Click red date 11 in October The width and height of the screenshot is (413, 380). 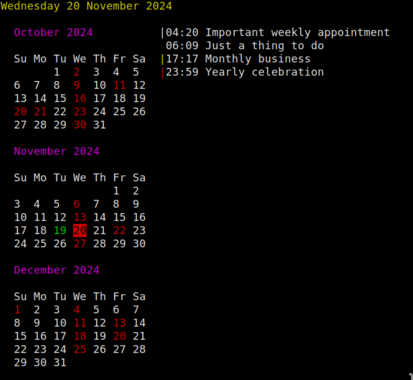120,85
